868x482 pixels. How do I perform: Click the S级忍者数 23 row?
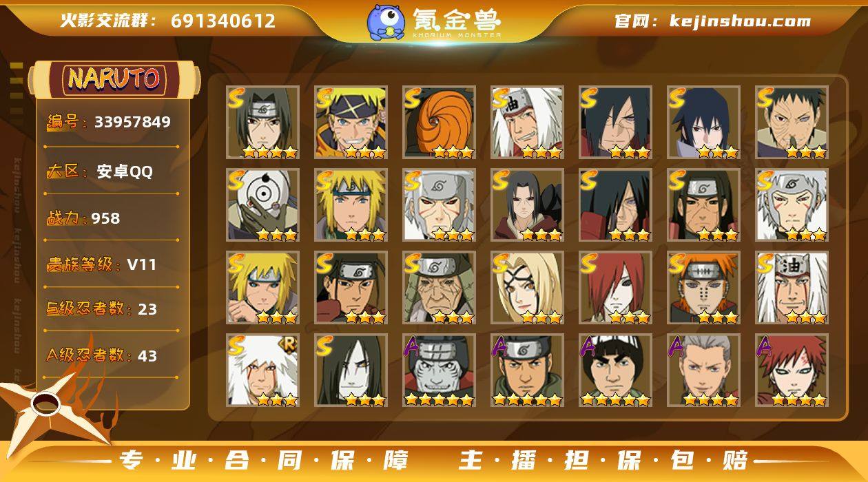112,309
